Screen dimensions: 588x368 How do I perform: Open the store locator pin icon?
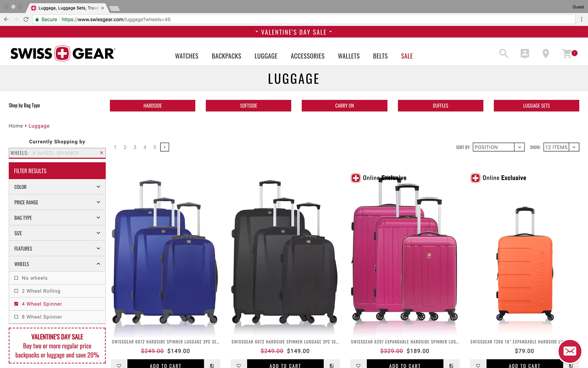(545, 53)
